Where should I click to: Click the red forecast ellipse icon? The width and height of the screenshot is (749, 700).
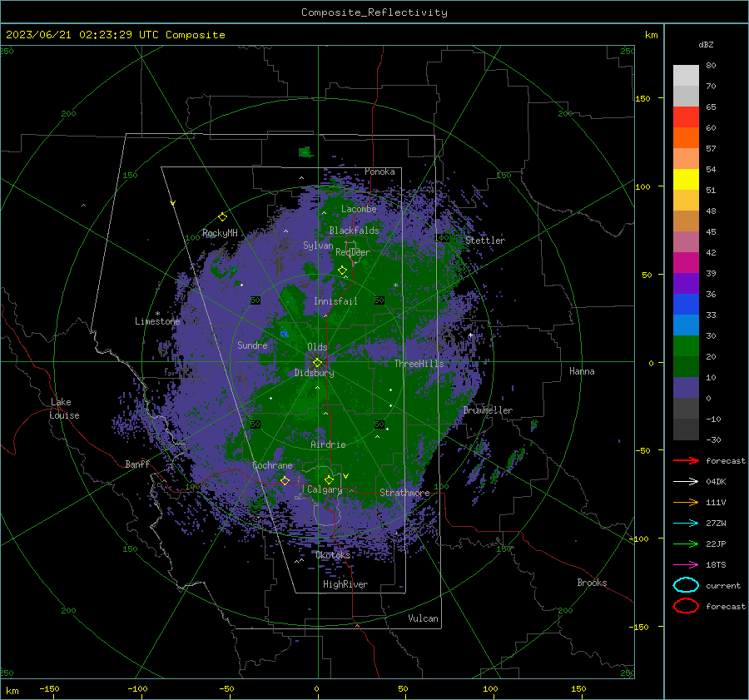coord(686,606)
